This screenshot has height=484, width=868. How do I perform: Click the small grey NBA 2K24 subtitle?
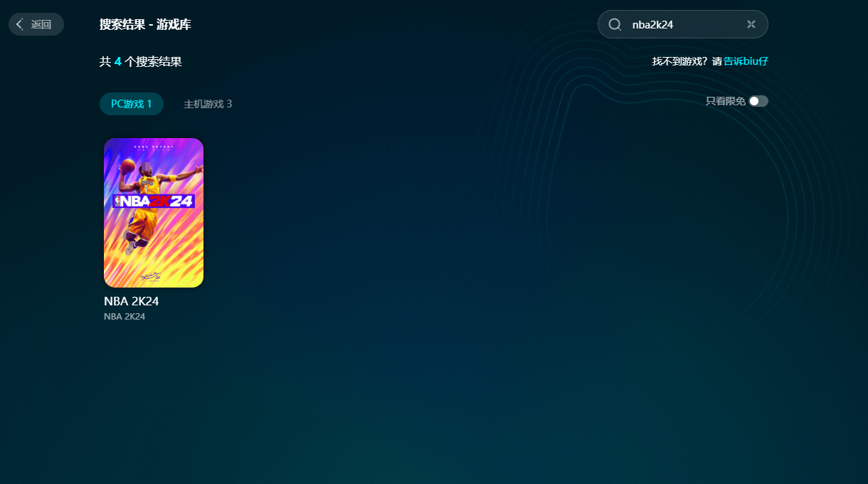(x=125, y=316)
